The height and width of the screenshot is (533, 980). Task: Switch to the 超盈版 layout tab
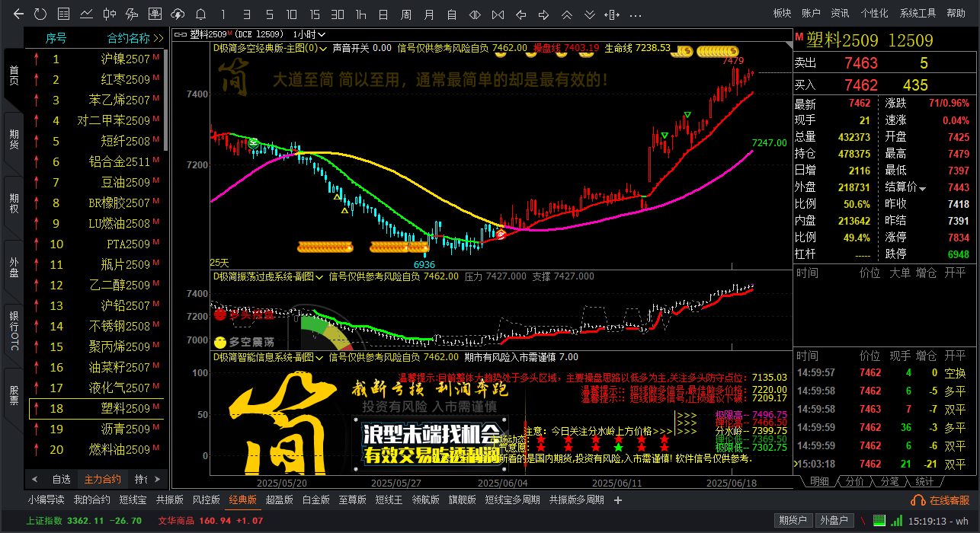tap(279, 500)
